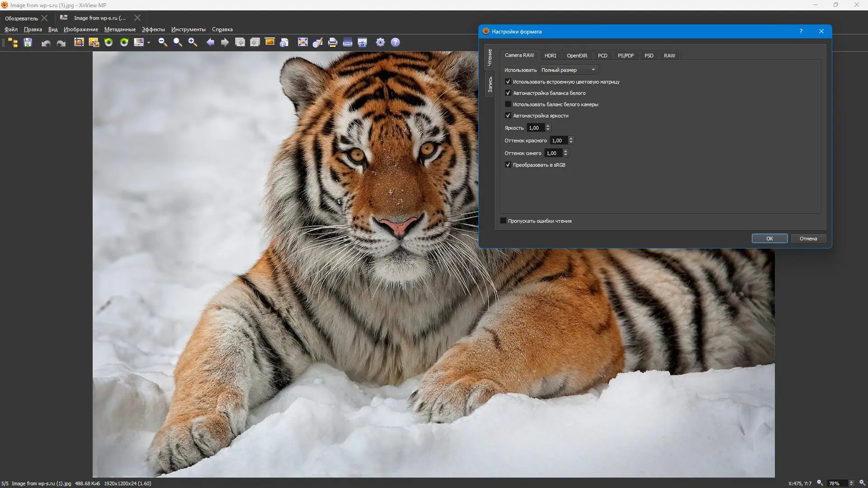Toggle 'Преобразовать в sRGB' checkbox

[508, 165]
